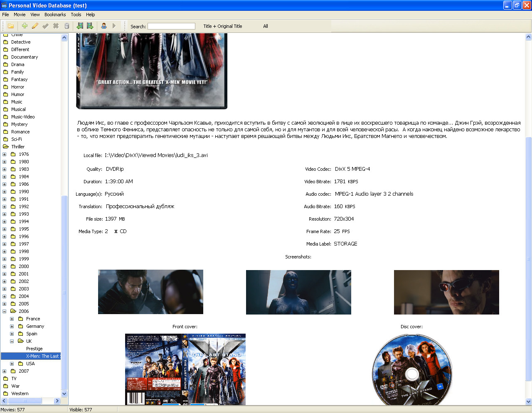Click the pencil edit movie icon
The image size is (532, 413).
point(35,26)
